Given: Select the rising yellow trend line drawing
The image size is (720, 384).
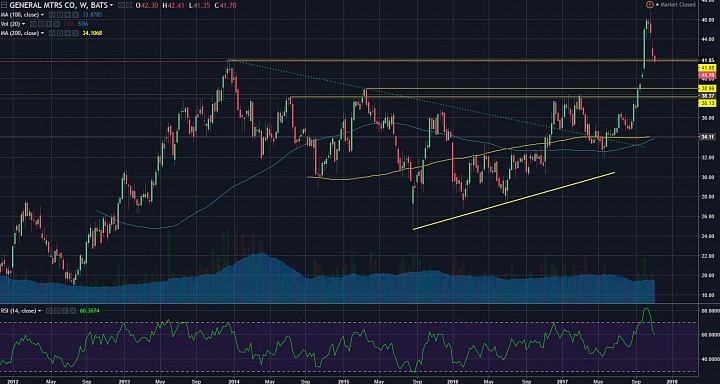Looking at the screenshot, I should coord(513,201).
